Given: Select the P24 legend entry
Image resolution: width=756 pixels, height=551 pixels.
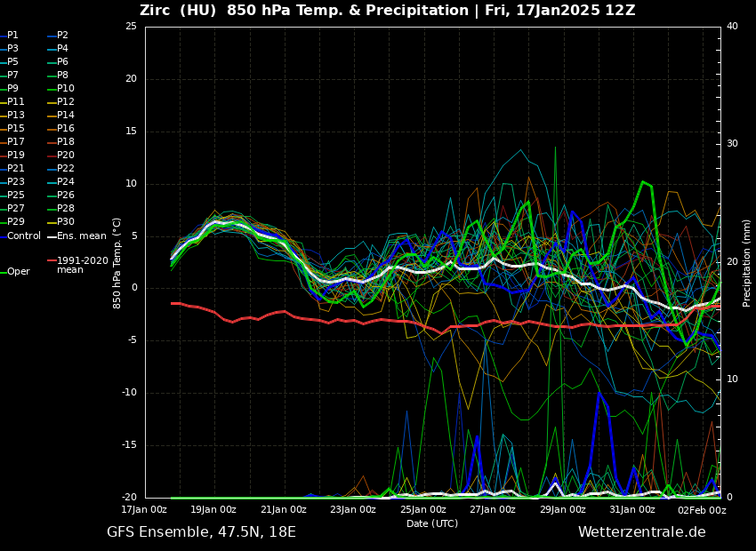Looking at the screenshot, I should click(x=66, y=182).
